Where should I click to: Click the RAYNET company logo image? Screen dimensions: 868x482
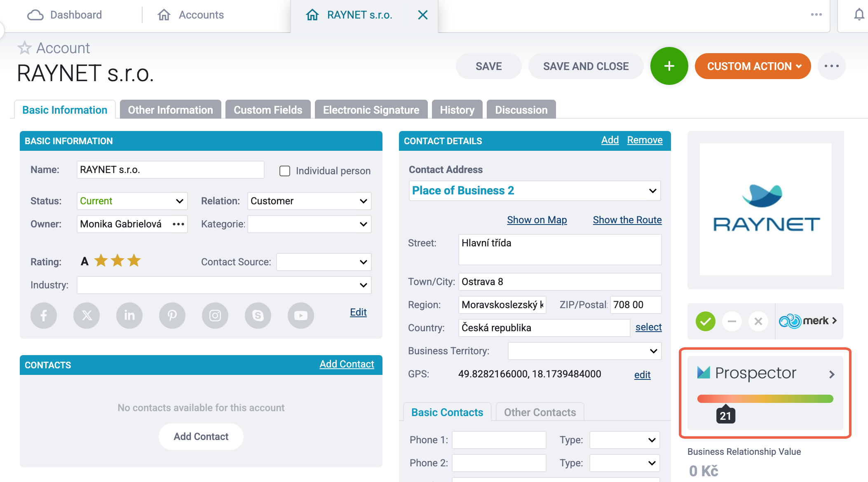(x=766, y=209)
